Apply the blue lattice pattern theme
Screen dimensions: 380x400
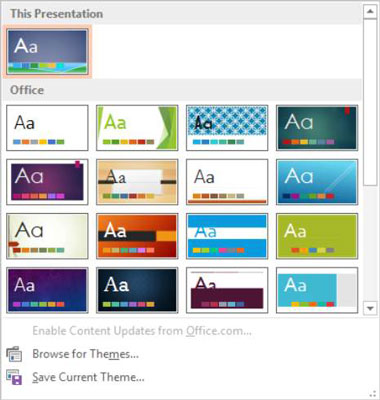tap(227, 128)
